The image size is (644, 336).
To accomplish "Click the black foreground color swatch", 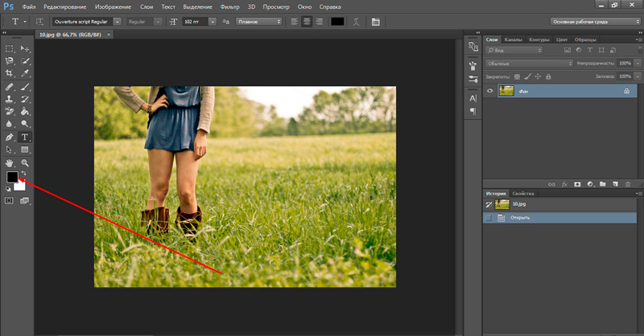I will coord(11,176).
